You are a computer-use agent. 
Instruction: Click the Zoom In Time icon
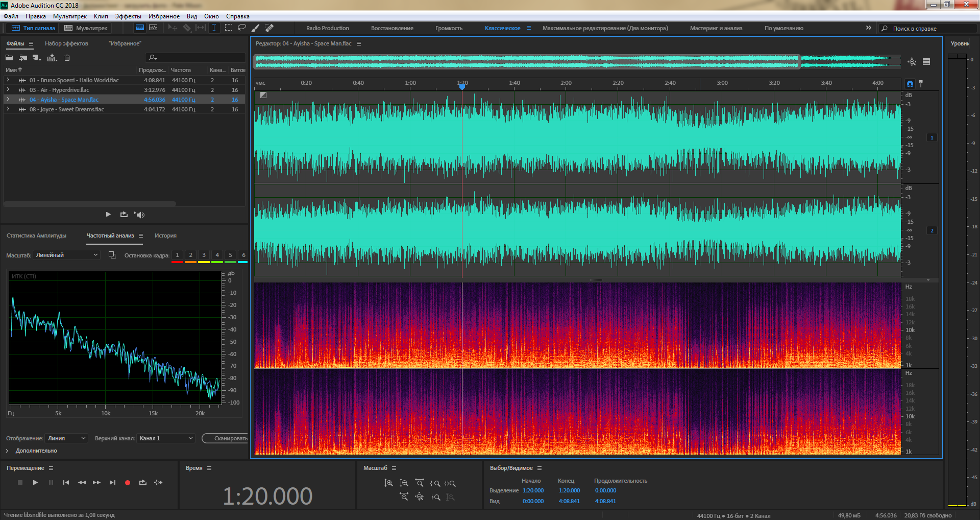[404, 497]
